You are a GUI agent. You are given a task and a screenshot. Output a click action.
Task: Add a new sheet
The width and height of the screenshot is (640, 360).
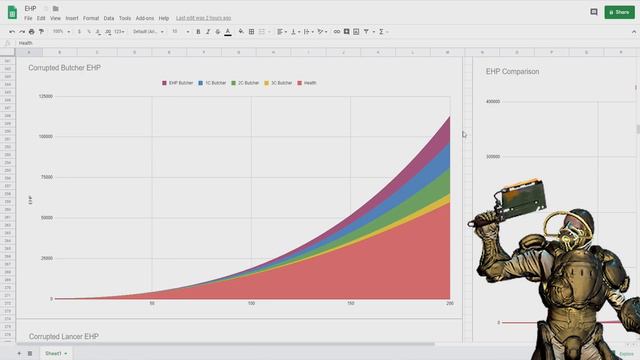tap(19, 353)
